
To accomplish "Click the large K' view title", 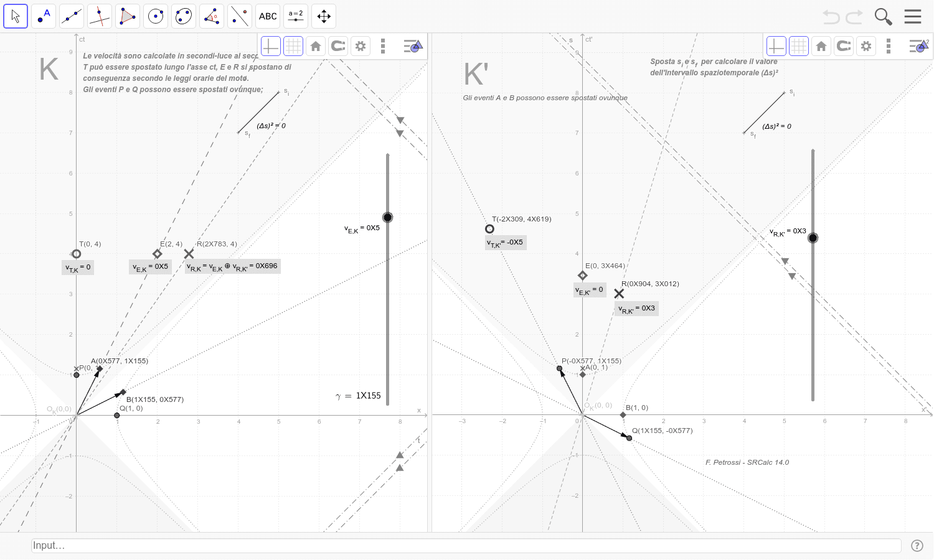I will (476, 75).
